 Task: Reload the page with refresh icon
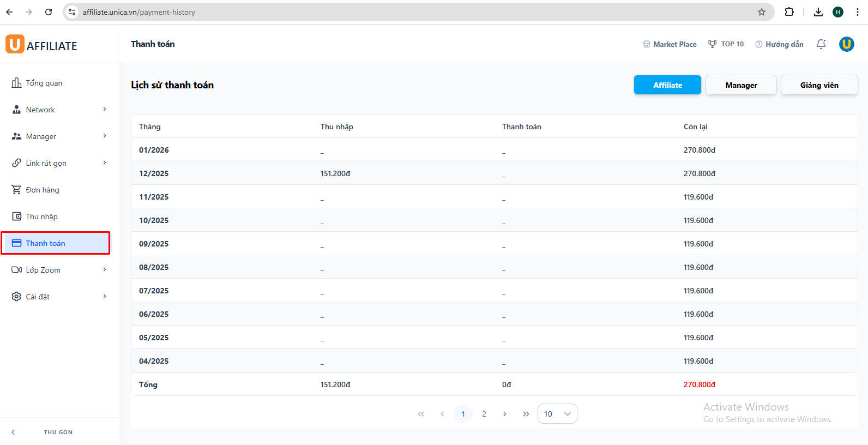pyautogui.click(x=49, y=12)
